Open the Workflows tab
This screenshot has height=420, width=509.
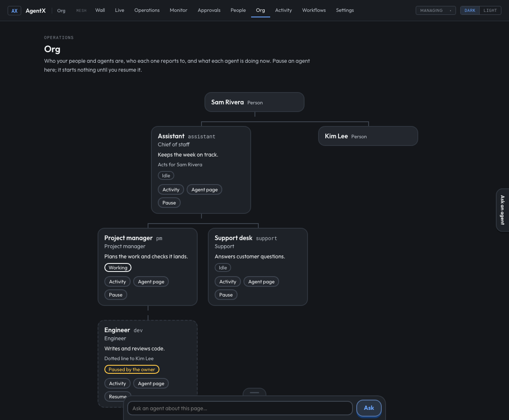(314, 10)
